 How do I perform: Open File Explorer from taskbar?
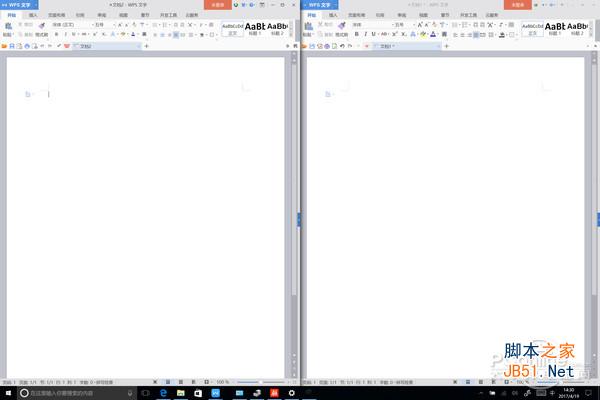181,393
